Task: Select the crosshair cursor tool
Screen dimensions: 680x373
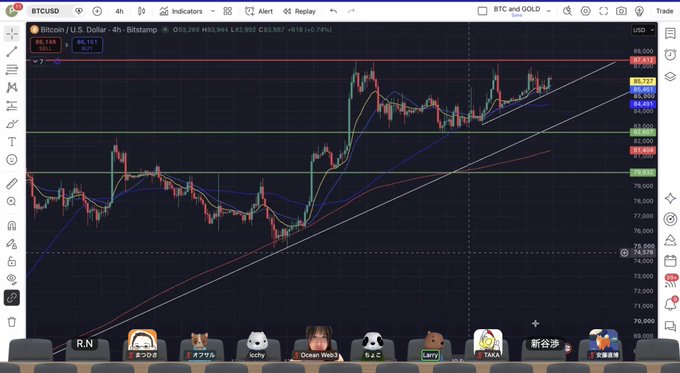Action: tap(12, 34)
